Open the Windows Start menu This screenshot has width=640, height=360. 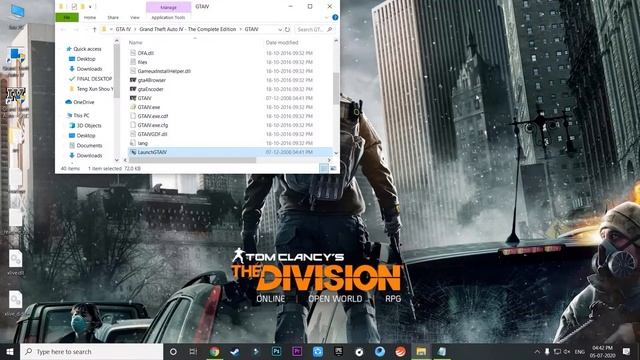coord(10,351)
